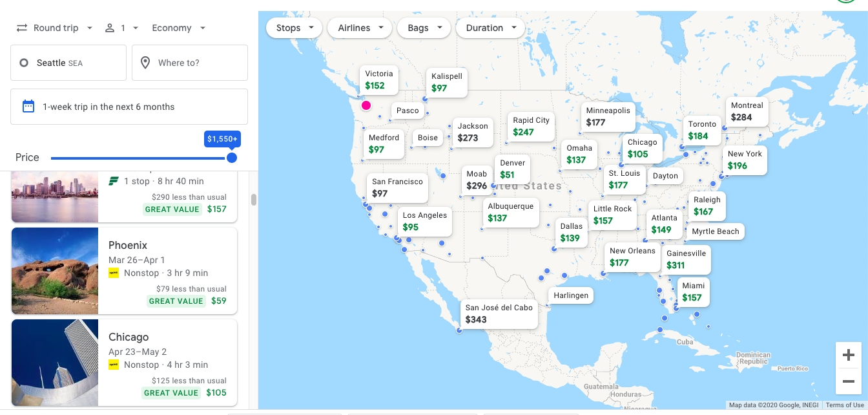Click the Albuquerque $137 map label
This screenshot has width=868, height=415.
(510, 212)
